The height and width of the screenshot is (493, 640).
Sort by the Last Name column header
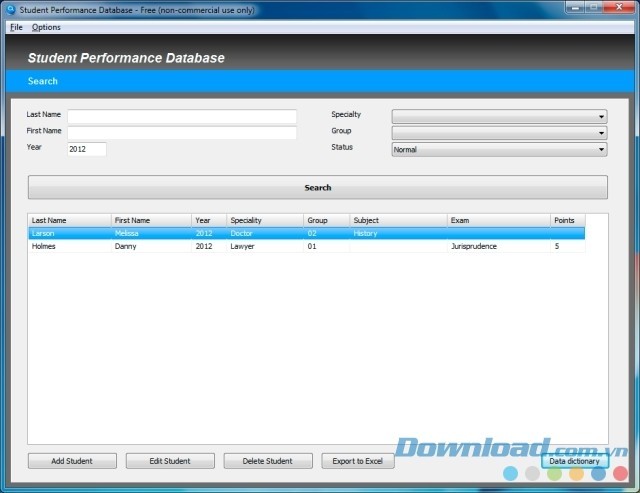(x=69, y=220)
